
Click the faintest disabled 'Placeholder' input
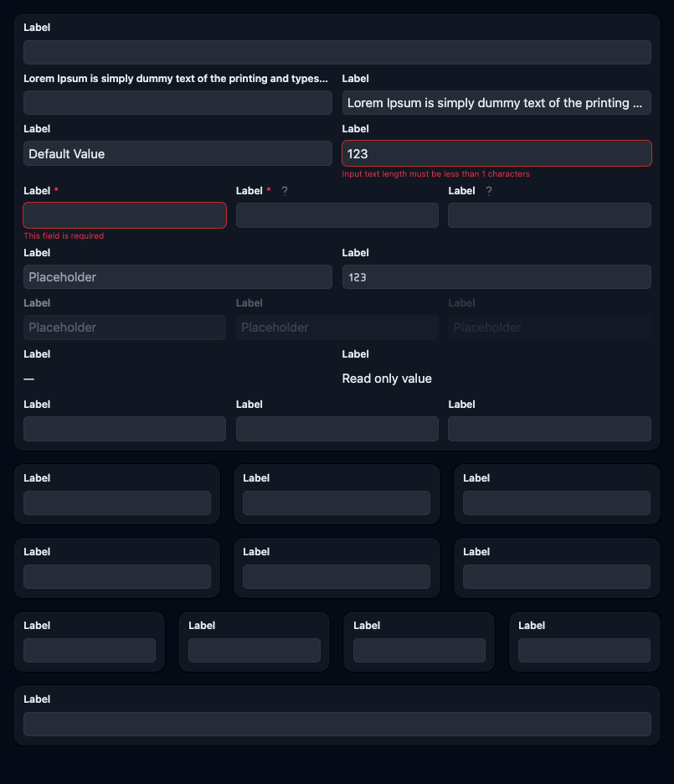[x=549, y=328]
